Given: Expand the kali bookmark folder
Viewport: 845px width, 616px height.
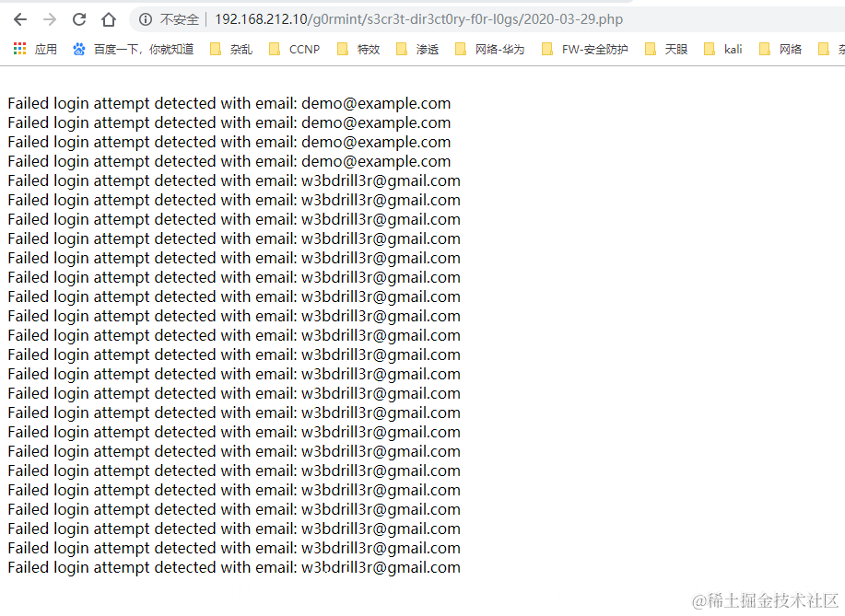Looking at the screenshot, I should click(723, 50).
